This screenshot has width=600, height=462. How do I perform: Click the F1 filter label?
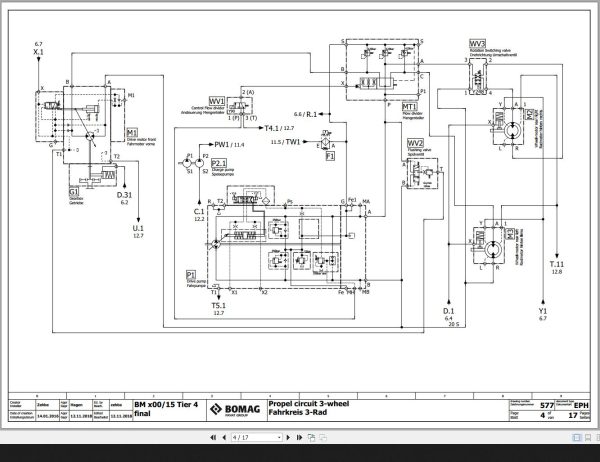tap(330, 156)
